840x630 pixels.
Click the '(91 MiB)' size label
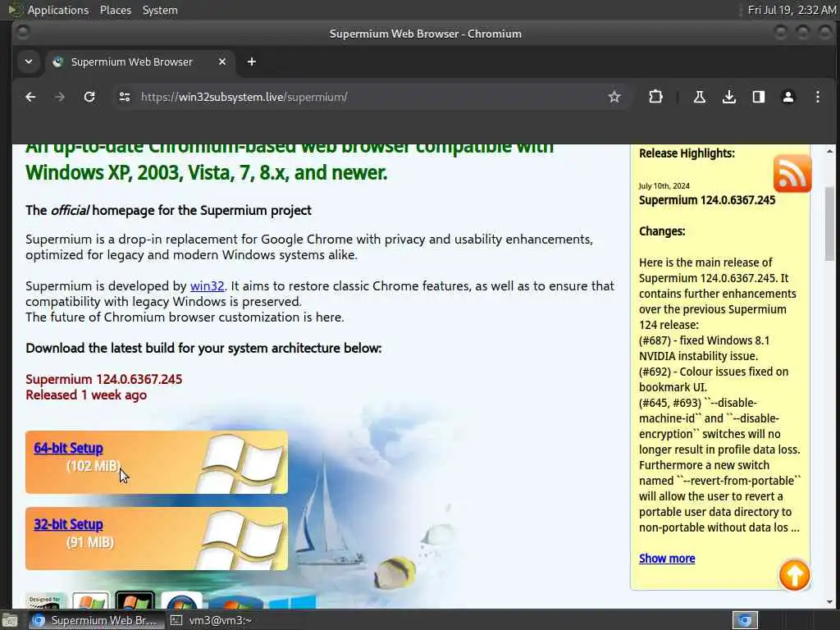click(x=90, y=542)
